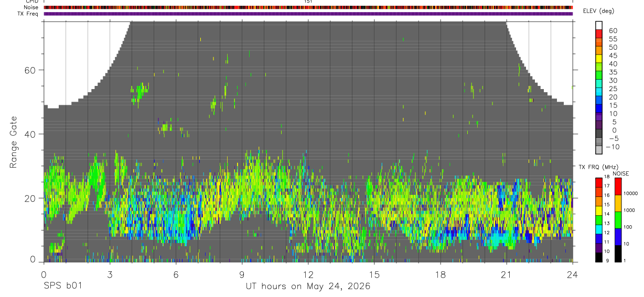
Task: Click the Range Gate y-axis label
Action: [x=14, y=142]
